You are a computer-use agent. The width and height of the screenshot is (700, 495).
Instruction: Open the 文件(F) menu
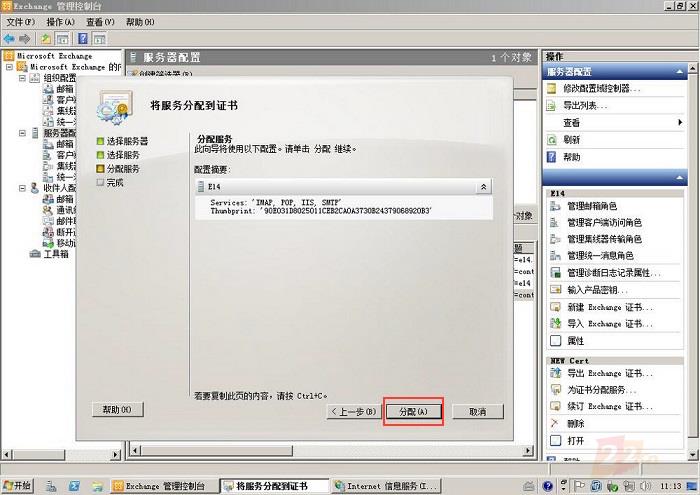point(21,22)
